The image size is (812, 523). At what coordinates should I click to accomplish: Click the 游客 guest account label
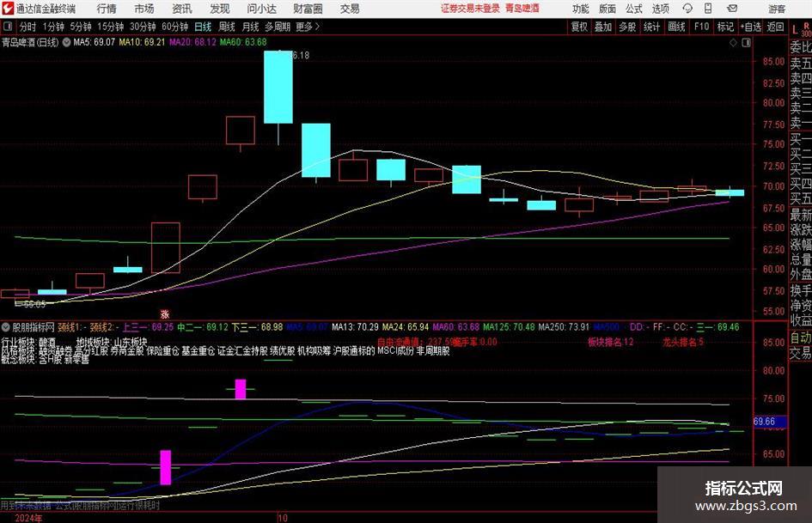pyautogui.click(x=776, y=9)
